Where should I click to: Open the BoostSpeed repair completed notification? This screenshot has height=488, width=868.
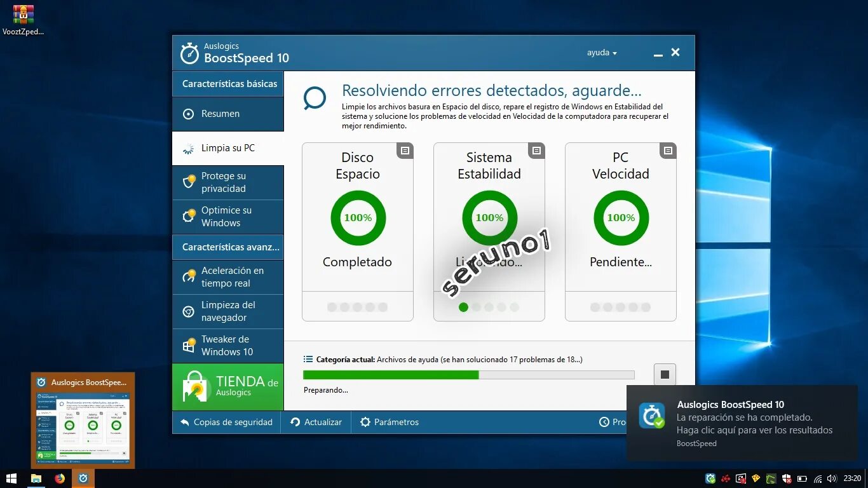pos(742,423)
